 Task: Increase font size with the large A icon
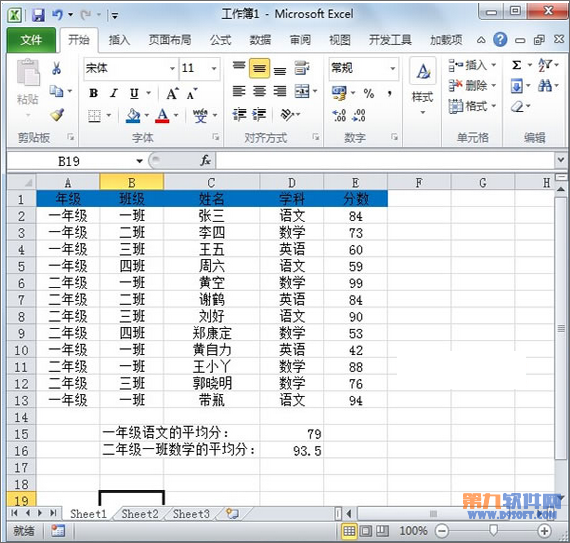(x=172, y=94)
